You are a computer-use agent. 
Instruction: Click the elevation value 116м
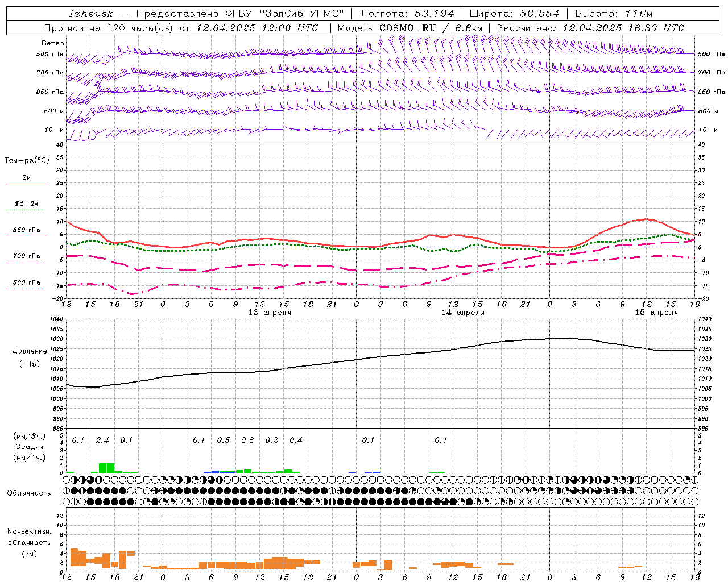pyautogui.click(x=638, y=14)
